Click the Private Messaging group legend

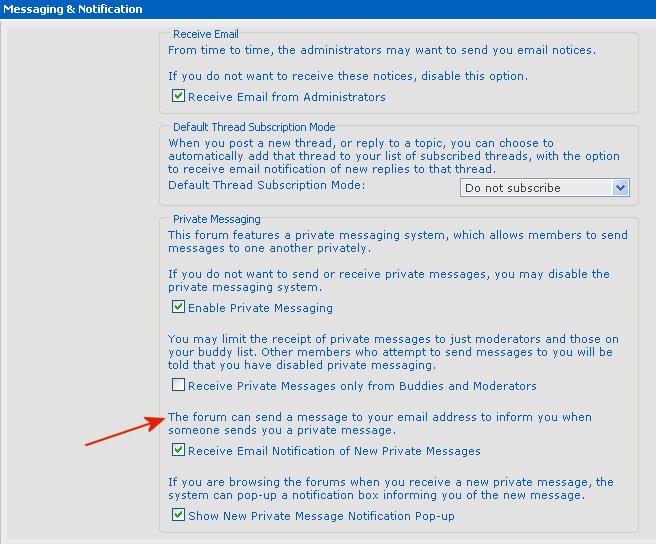pos(216,219)
